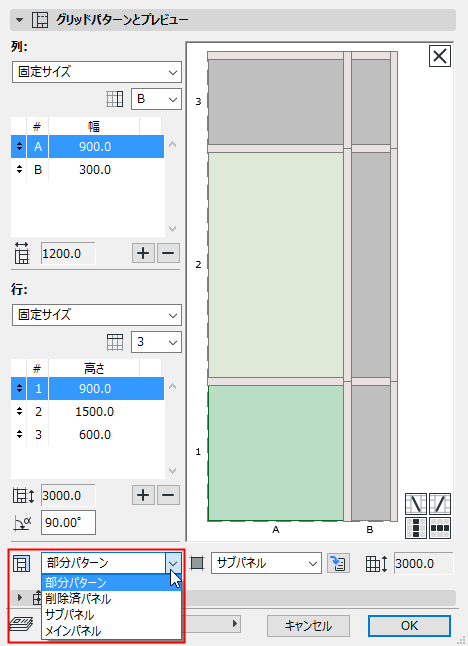Click total width field showing 1200.0
The height and width of the screenshot is (646, 468).
68,253
